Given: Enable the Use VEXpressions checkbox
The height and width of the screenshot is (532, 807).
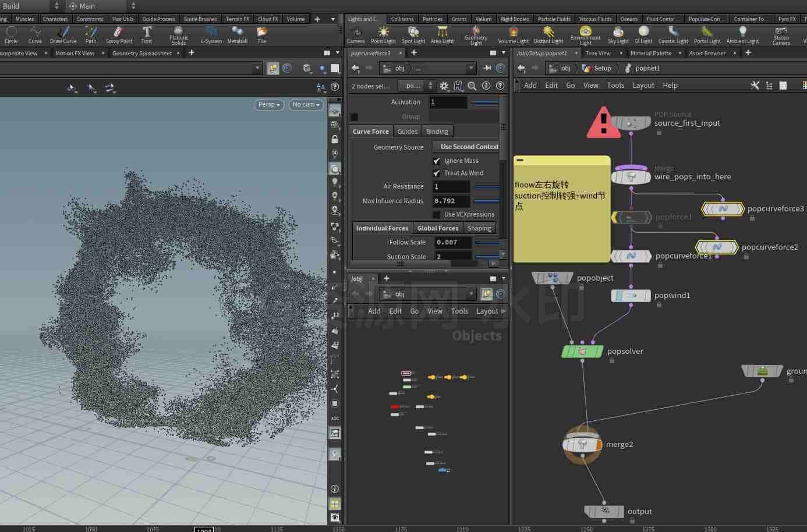Looking at the screenshot, I should (x=437, y=214).
